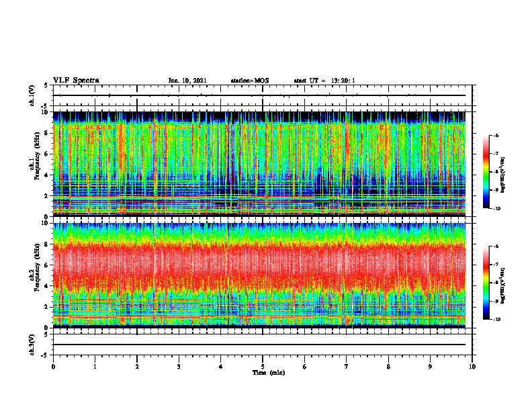Image resolution: width=532 pixels, height=411 pixels.
Task: Click the ch.1 color scale log(PSD) unit label
Action: [x=503, y=175]
